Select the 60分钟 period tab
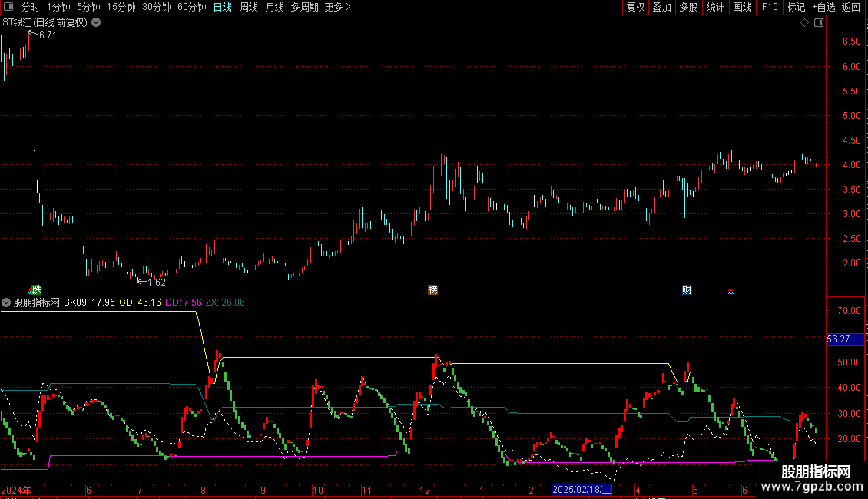This screenshot has width=868, height=499. (192, 7)
